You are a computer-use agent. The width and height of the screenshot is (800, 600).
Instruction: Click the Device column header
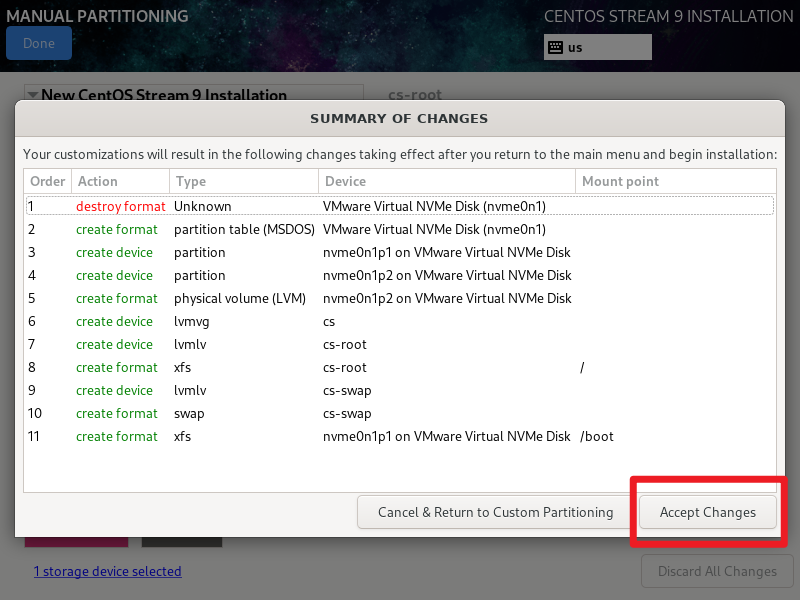pyautogui.click(x=447, y=182)
